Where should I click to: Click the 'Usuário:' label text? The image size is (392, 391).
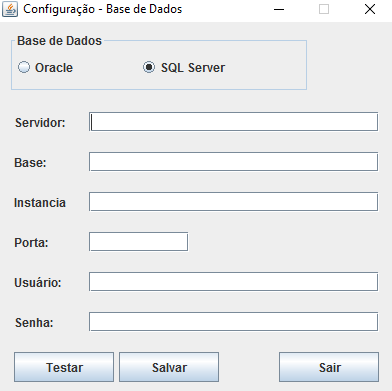38,283
